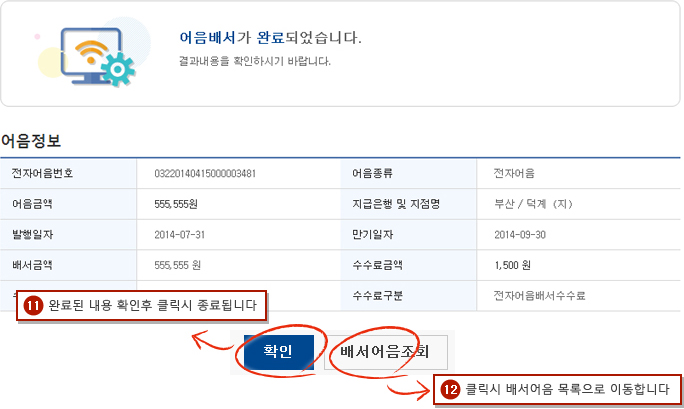Click the 결과내용을 확인하시기 바랍니다 message
This screenshot has width=684, height=409.
(254, 61)
